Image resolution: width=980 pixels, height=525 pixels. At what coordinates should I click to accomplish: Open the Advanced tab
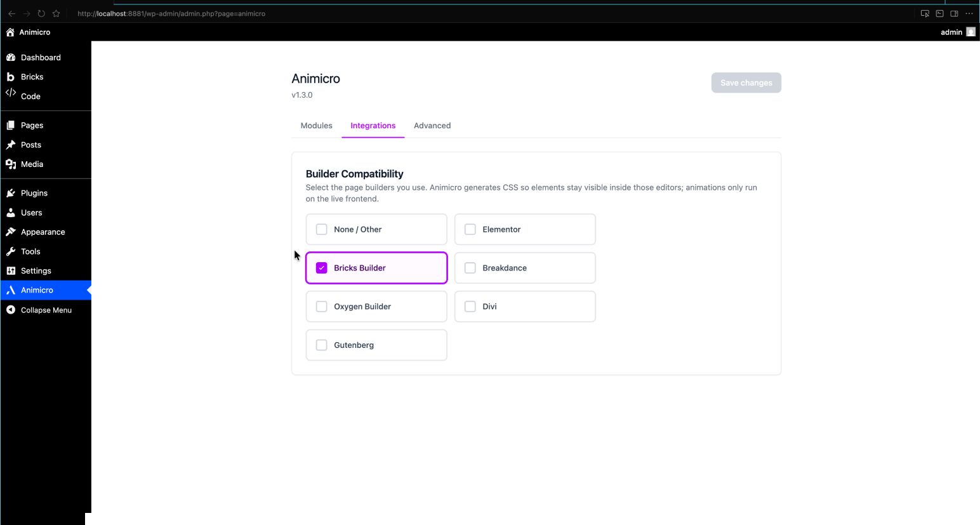(432, 126)
